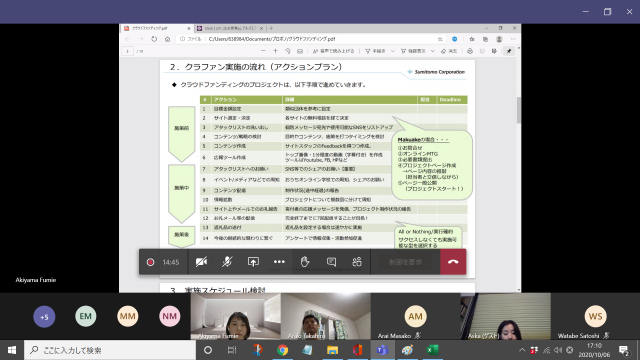
Task: Rotate the PDF page
Action: pos(288,51)
